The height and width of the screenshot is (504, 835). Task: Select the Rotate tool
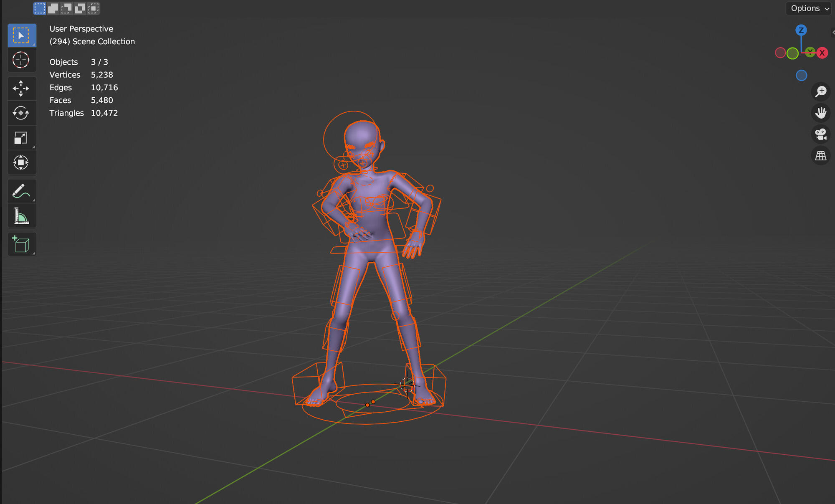pos(22,113)
